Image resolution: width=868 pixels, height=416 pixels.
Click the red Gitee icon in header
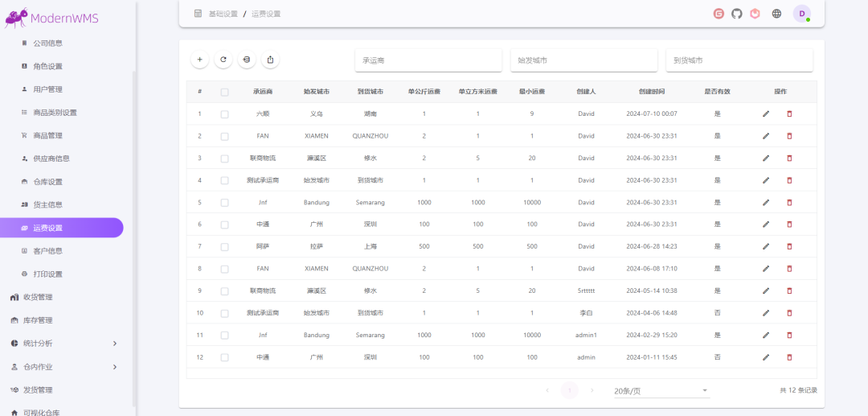pyautogui.click(x=719, y=14)
